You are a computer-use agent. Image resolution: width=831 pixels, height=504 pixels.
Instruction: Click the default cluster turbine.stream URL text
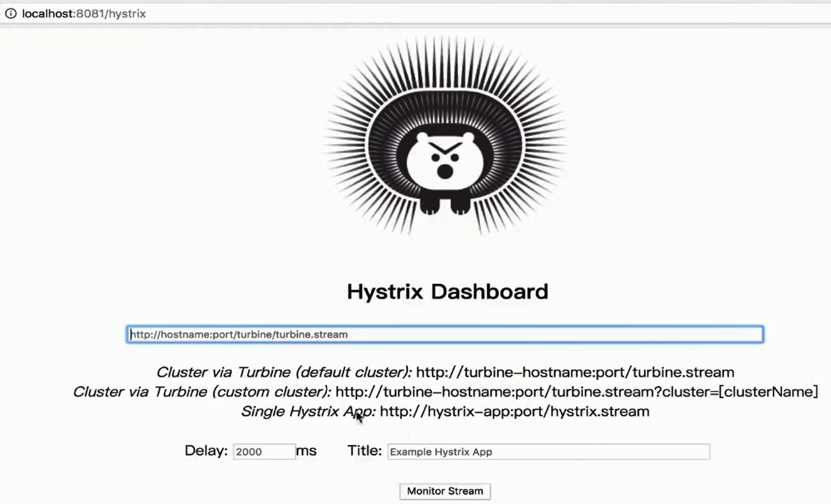(x=575, y=372)
